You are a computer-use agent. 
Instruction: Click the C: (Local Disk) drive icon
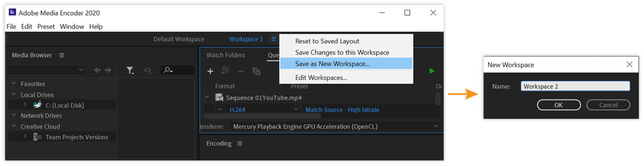point(37,105)
